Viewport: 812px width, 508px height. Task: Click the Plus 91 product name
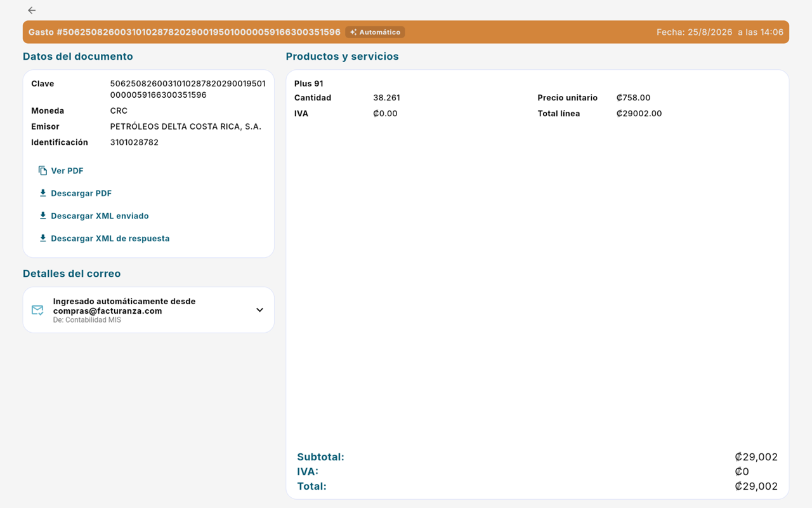309,84
